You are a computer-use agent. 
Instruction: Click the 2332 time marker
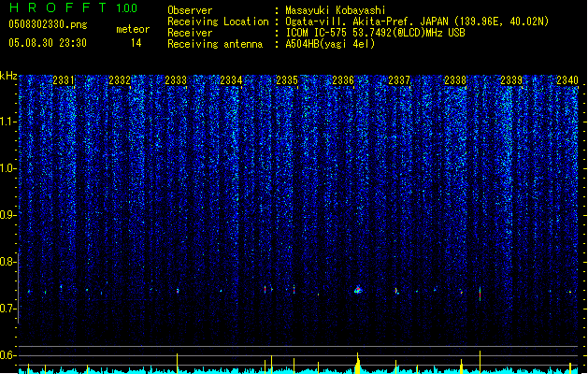[x=120, y=80]
